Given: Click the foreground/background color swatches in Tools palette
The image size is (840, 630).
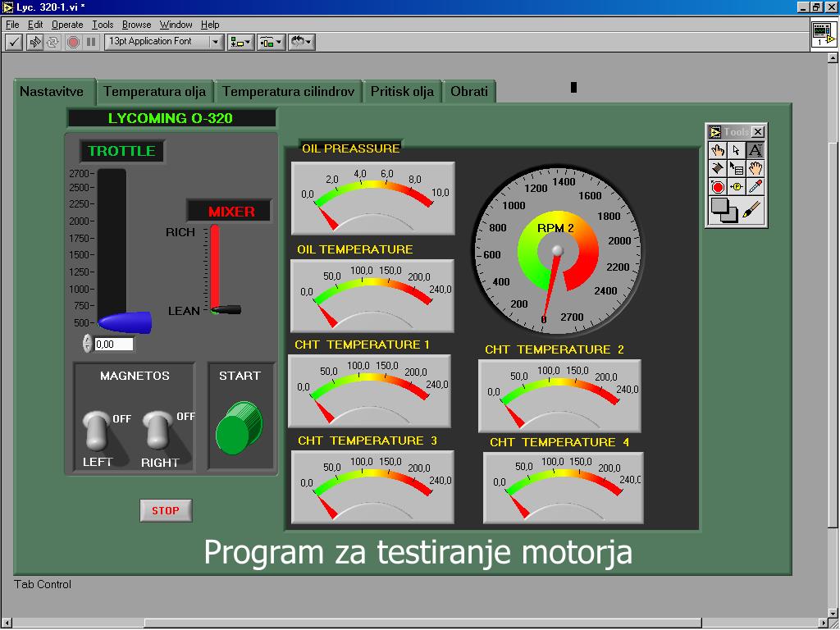Looking at the screenshot, I should click(724, 210).
